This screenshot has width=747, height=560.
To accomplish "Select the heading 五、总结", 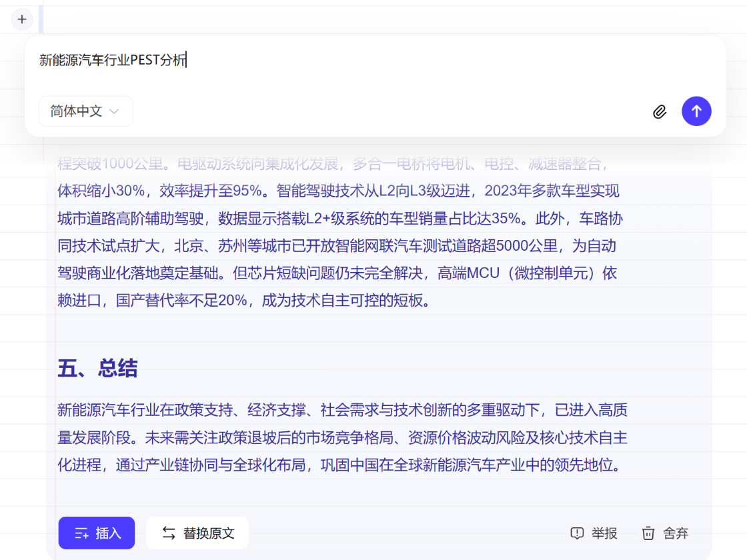I will tap(97, 369).
